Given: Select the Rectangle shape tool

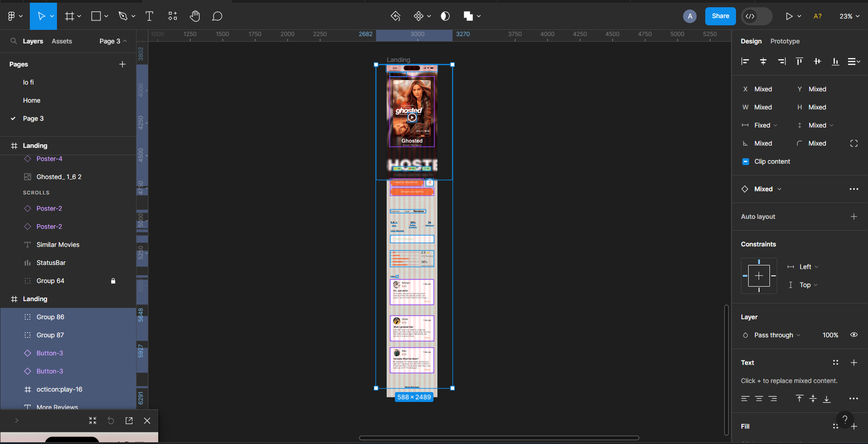Looking at the screenshot, I should [x=96, y=16].
